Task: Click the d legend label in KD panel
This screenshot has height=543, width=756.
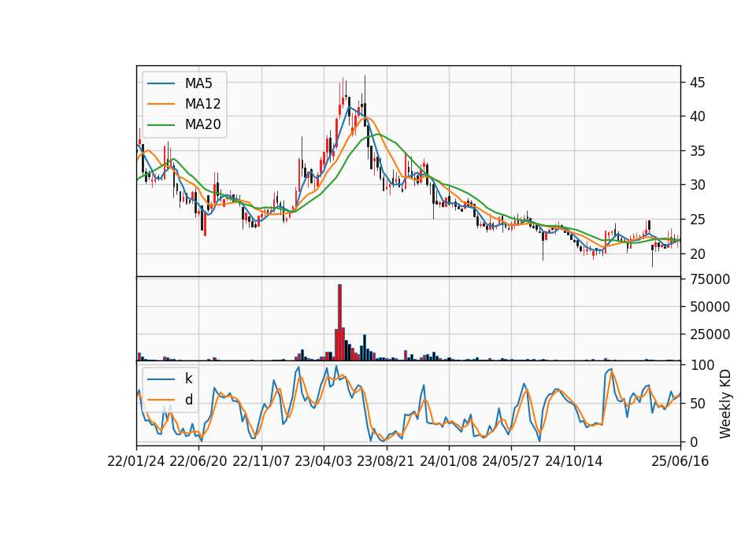Action: point(189,400)
